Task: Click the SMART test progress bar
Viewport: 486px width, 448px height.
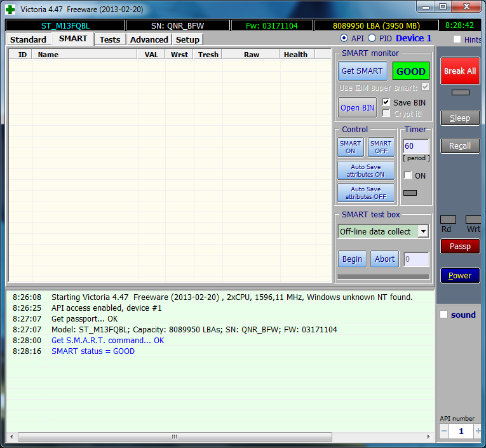Action: coord(384,276)
